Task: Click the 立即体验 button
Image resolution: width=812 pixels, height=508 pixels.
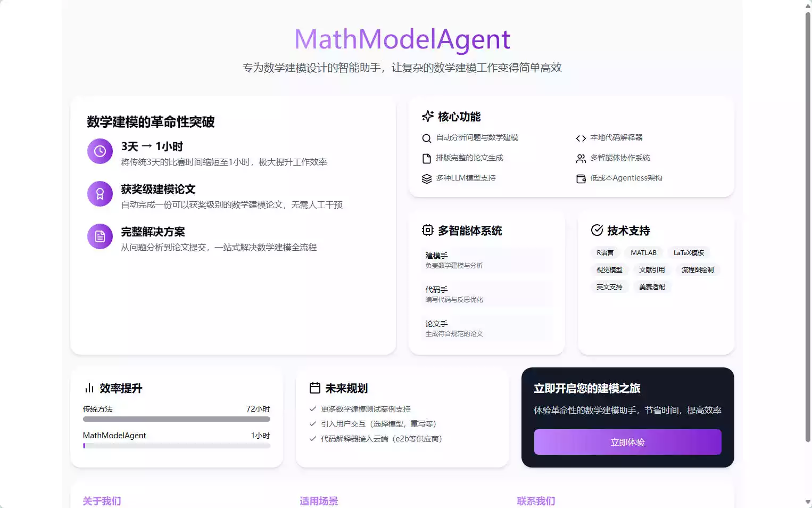Action: coord(628,442)
